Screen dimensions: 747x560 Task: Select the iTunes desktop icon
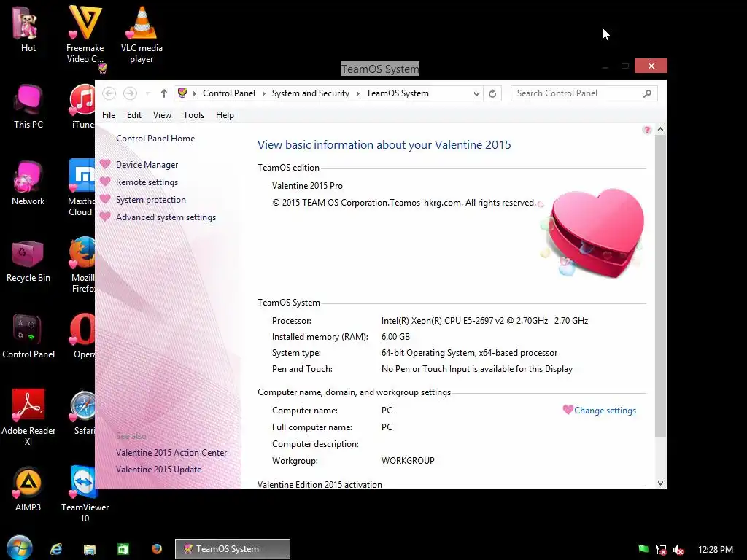click(x=82, y=106)
